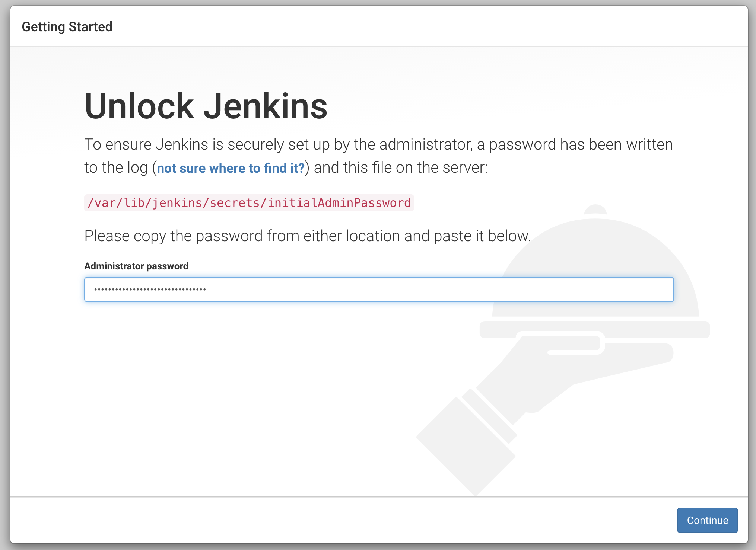
Task: Click the knob atop the cloche
Action: click(595, 209)
